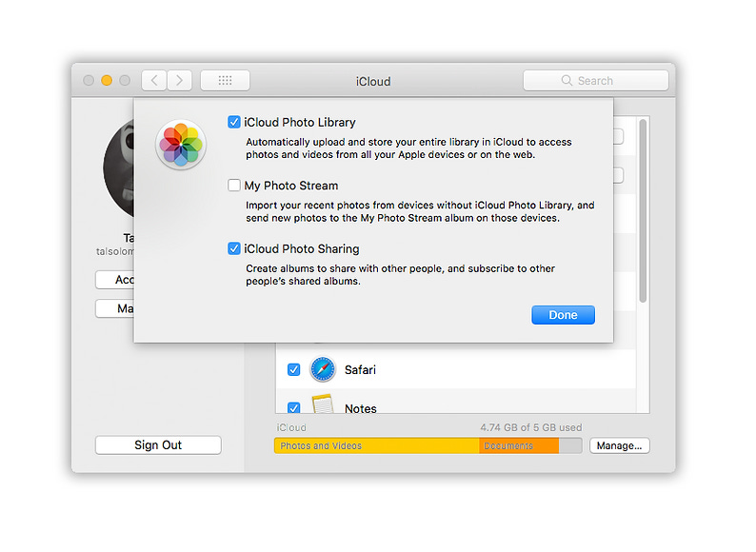Show all preferences with the grid button
The height and width of the screenshot is (552, 756).
225,80
